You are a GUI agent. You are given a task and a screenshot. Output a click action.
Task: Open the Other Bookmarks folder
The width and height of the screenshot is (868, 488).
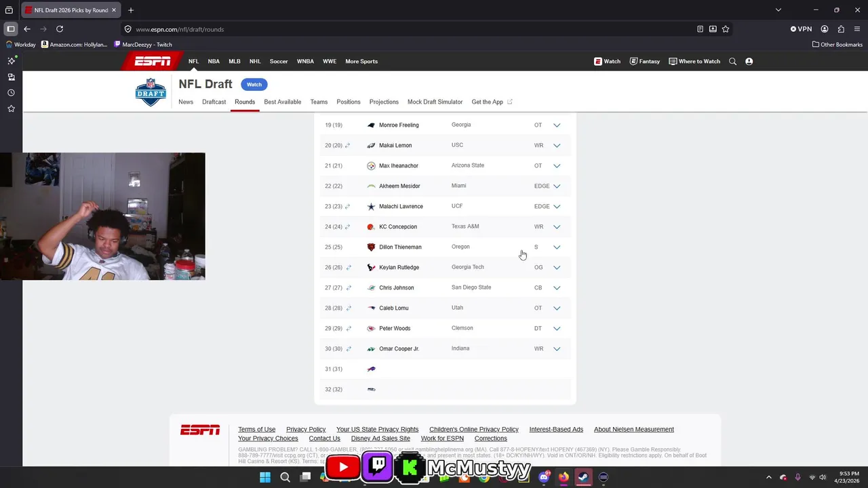click(x=837, y=45)
